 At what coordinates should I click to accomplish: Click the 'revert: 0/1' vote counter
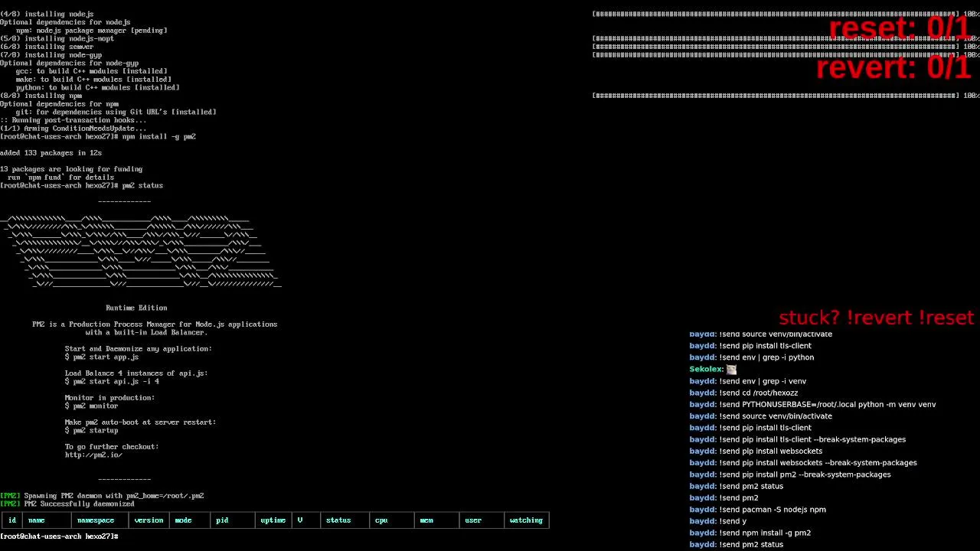[x=893, y=67]
